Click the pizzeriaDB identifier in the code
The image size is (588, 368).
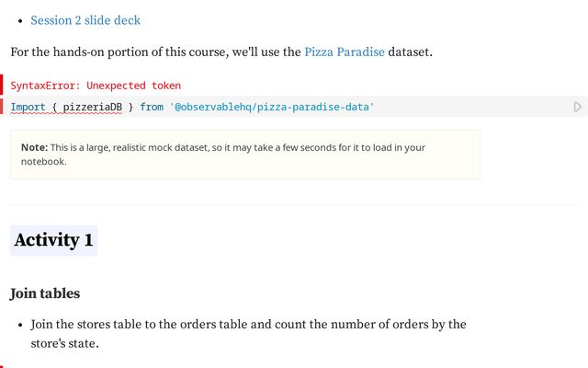(95, 108)
